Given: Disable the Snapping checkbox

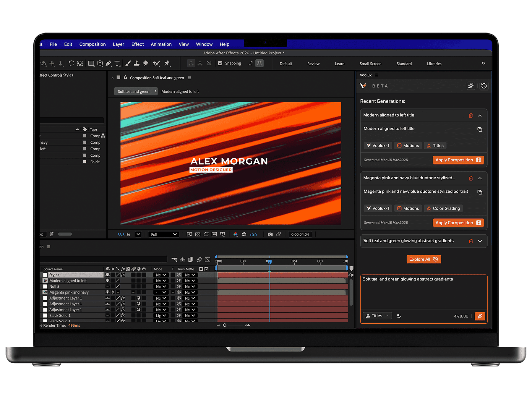Looking at the screenshot, I should click(x=220, y=63).
